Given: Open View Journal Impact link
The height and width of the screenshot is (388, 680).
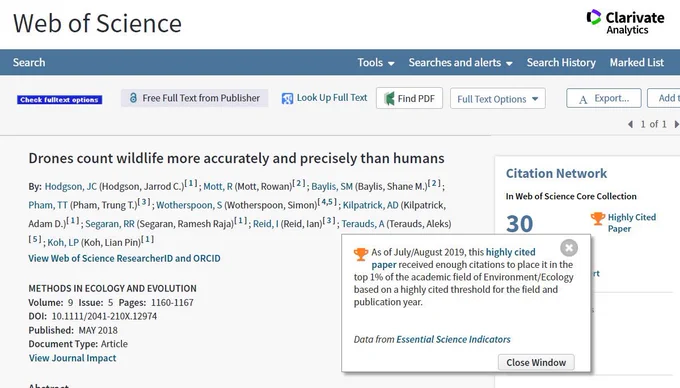Looking at the screenshot, I should (x=72, y=358).
